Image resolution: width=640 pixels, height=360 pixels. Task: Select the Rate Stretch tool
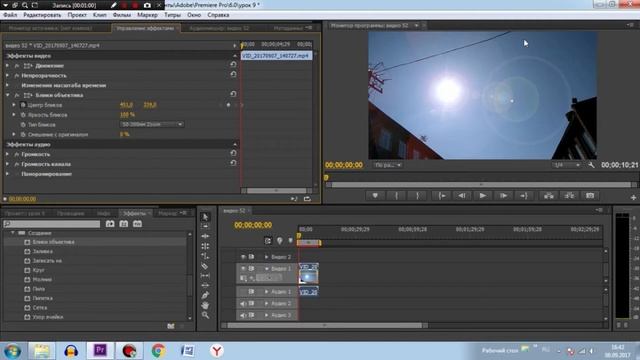pos(205,256)
